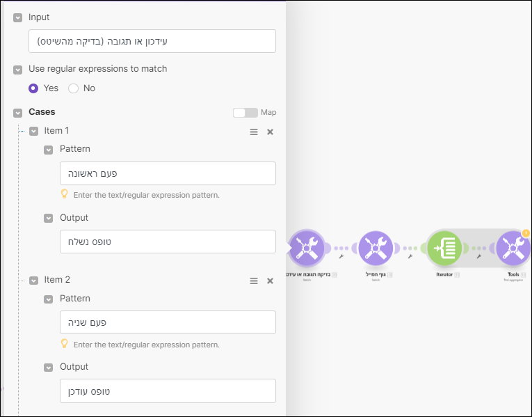
Task: Toggle the Map switch for Cases
Action: [x=245, y=112]
